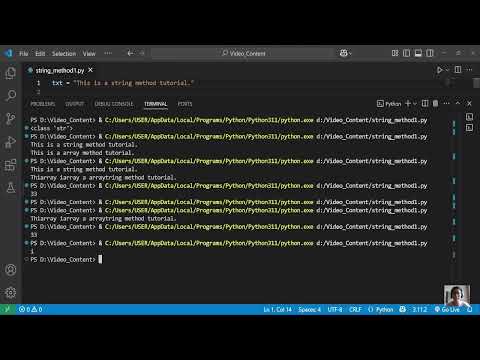480x360 pixels.
Task: Switch to the PORTS tab
Action: point(185,104)
